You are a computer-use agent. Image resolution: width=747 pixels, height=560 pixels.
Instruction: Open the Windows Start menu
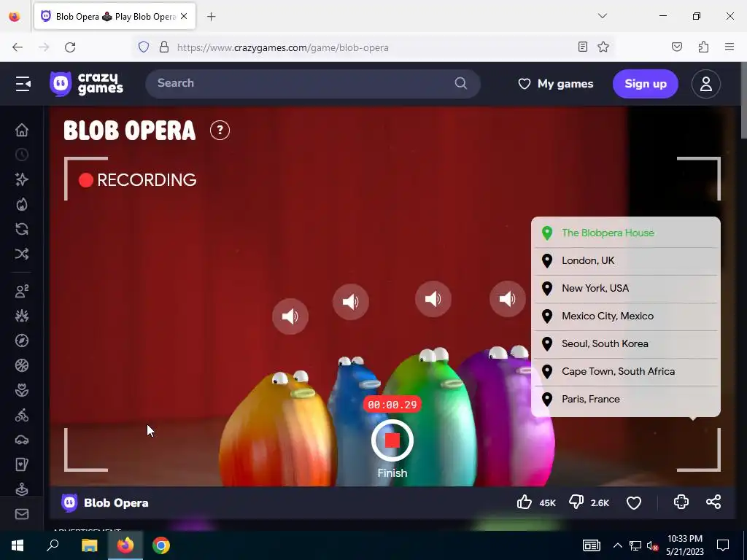coord(18,545)
